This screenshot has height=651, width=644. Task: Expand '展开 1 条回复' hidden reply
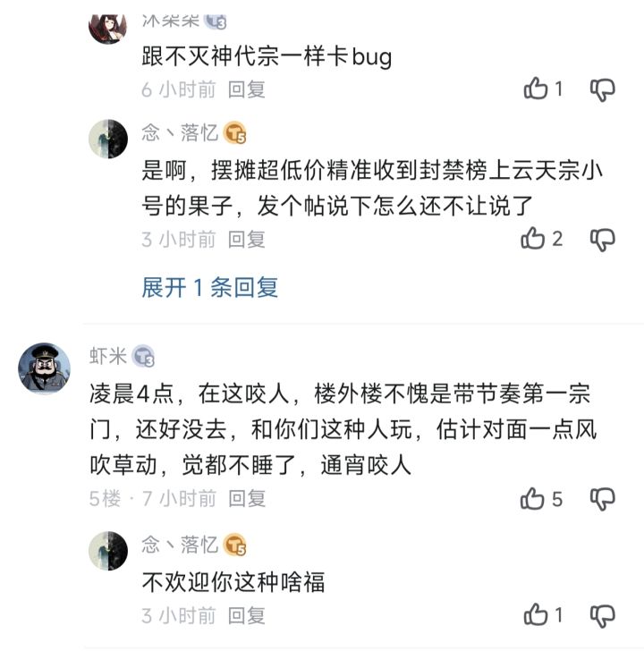210,287
